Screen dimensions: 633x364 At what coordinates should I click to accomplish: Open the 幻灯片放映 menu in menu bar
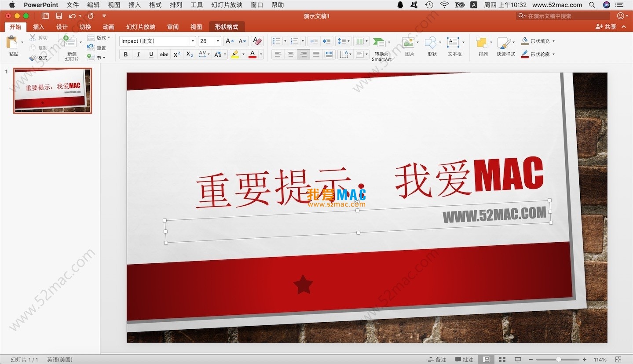pos(227,5)
